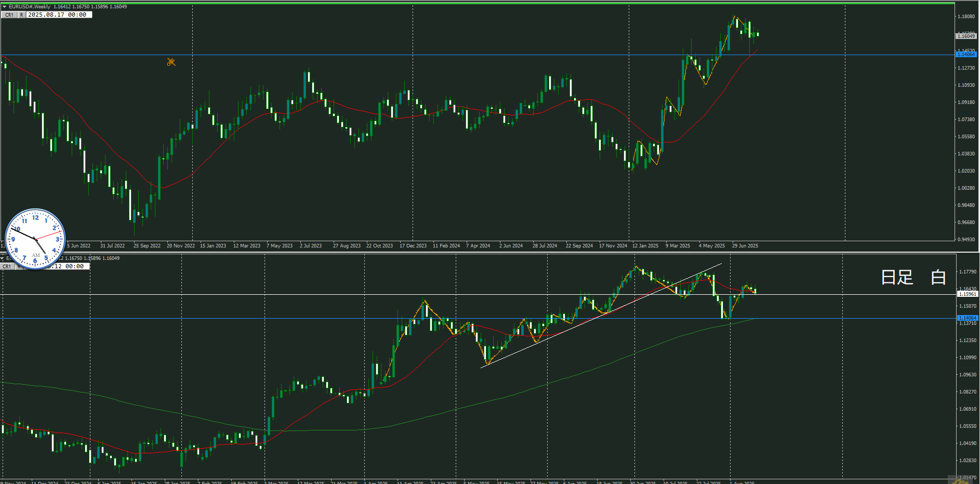980x484 pixels.
Task: Select the orange pencil drawing icon
Action: (x=171, y=62)
